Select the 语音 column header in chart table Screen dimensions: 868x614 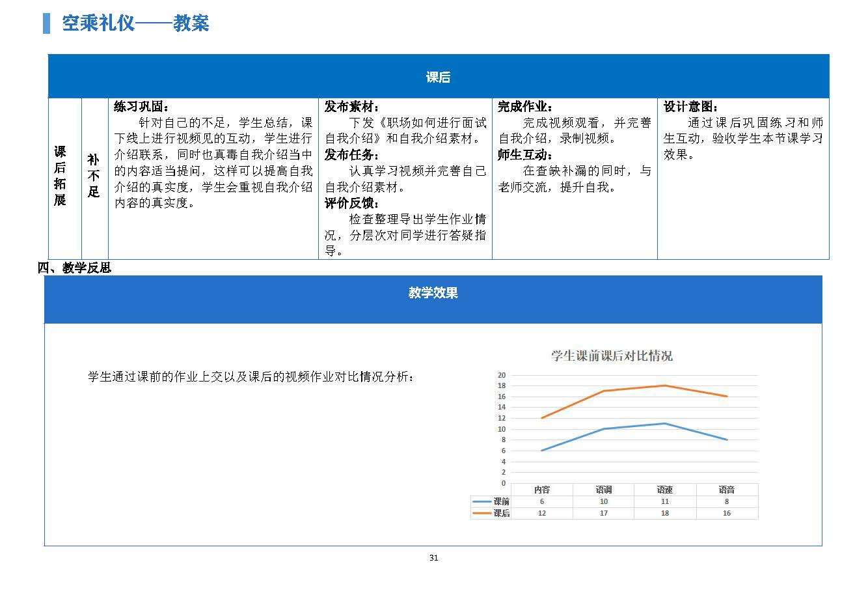point(727,490)
